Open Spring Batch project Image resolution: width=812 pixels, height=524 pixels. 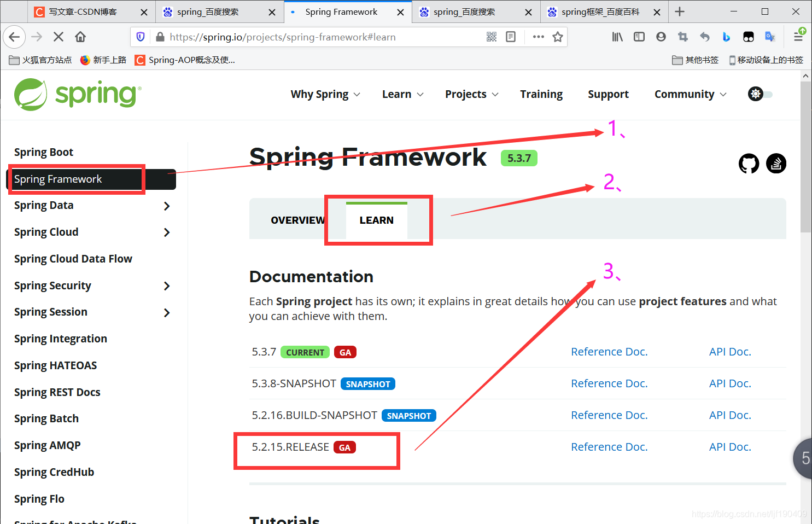(46, 418)
